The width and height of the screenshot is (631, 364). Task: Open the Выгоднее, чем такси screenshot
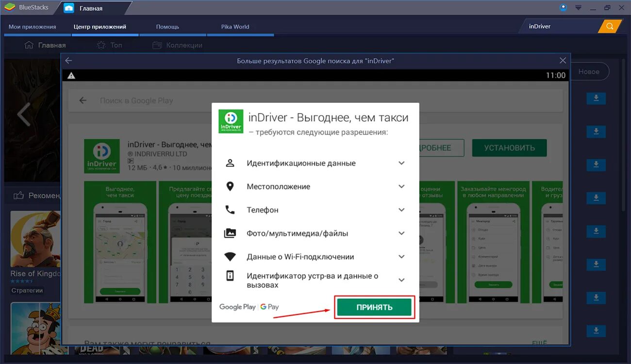point(120,242)
